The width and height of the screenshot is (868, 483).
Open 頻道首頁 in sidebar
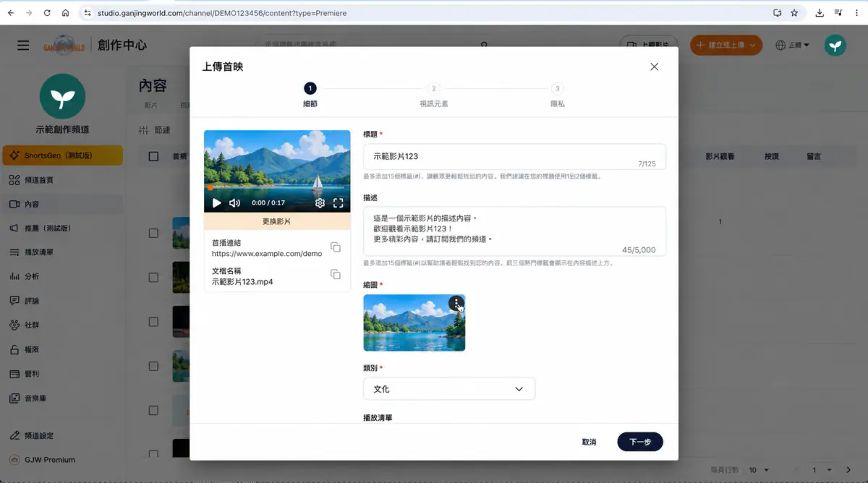[x=62, y=180]
